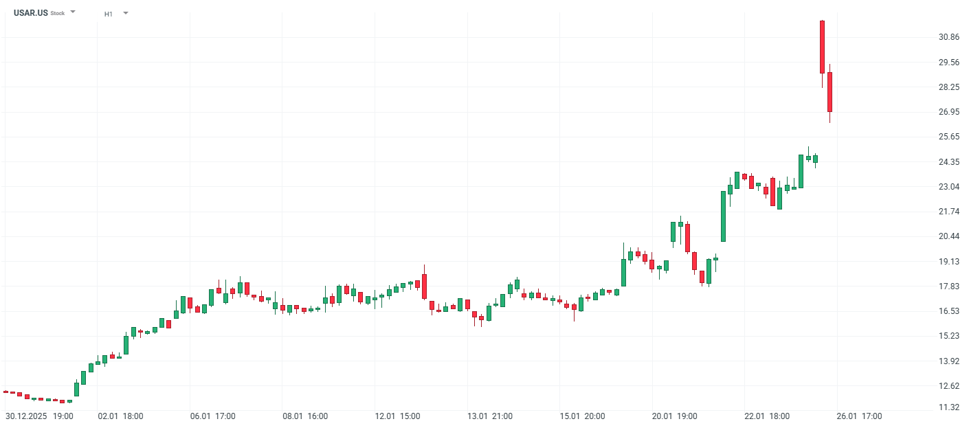Click the 26.01 17:00 time label
This screenshot has height=428, width=980.
pos(860,416)
